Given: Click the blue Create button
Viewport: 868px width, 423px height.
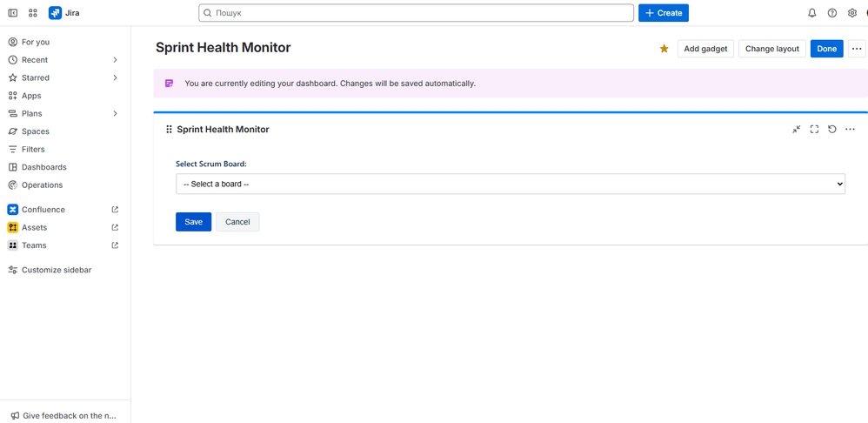Looking at the screenshot, I should pyautogui.click(x=664, y=13).
